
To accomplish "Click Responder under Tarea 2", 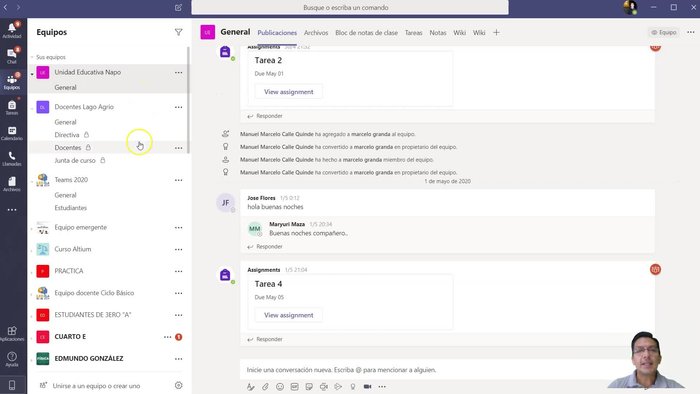I will pyautogui.click(x=265, y=116).
